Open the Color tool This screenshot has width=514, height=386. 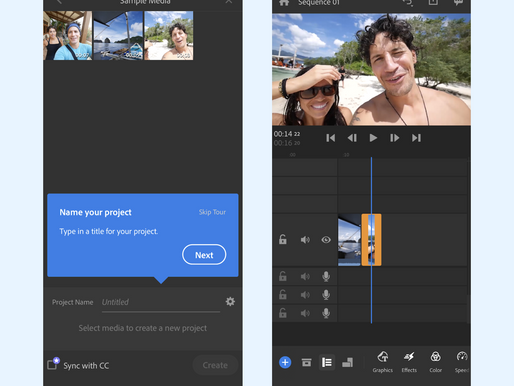[435, 362]
